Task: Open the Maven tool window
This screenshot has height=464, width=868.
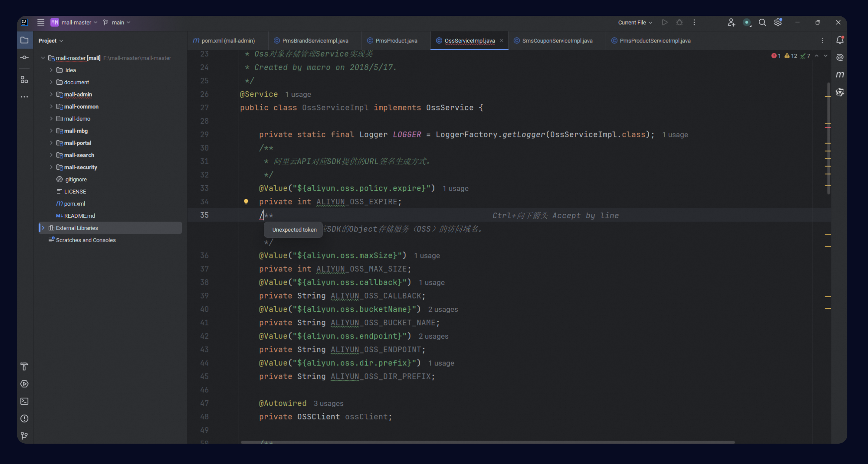Action: pyautogui.click(x=840, y=75)
